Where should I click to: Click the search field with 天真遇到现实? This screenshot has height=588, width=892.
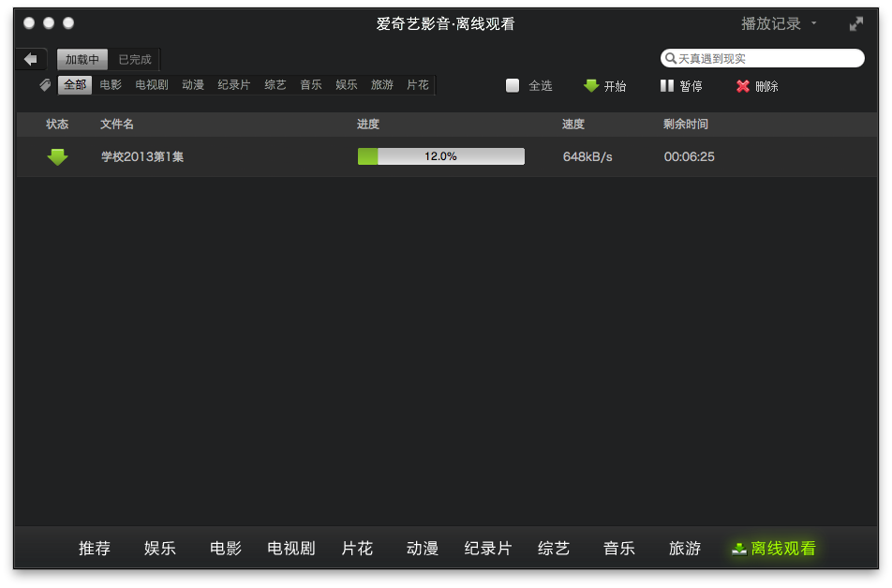763,58
